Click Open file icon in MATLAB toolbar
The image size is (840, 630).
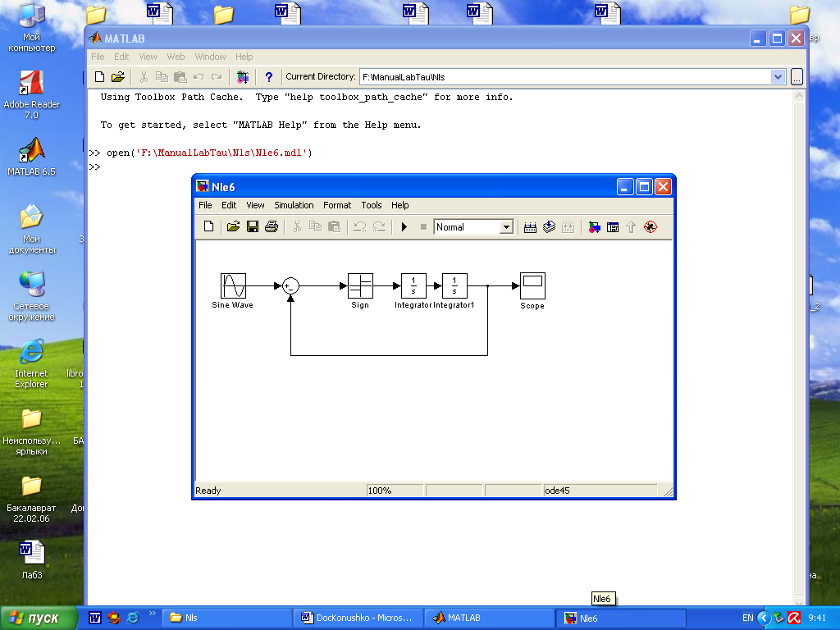[x=118, y=76]
